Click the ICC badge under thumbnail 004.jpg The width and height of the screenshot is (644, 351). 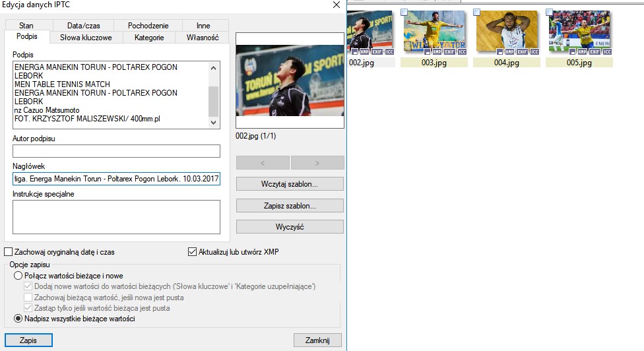[x=534, y=51]
